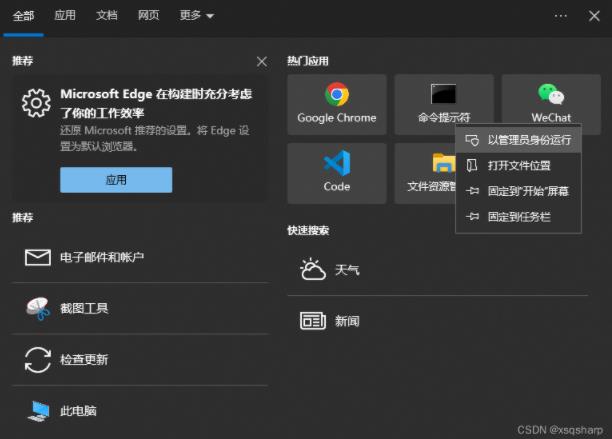Click the Microsoft Edge recommendation headline
This screenshot has height=439, width=612.
pyautogui.click(x=156, y=103)
